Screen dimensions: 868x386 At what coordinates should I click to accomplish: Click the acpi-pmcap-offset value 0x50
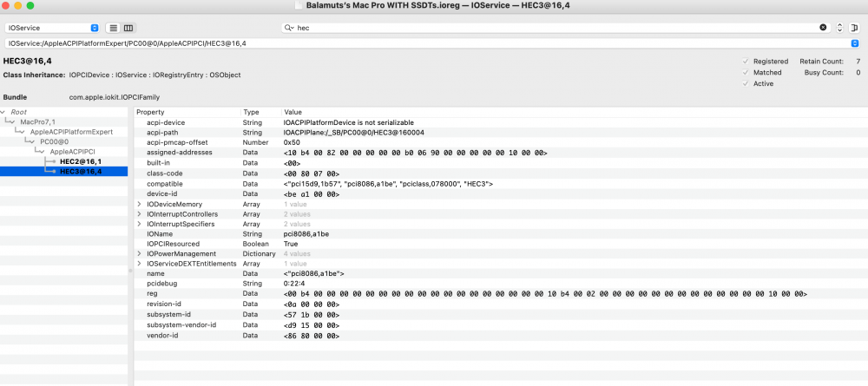pyautogui.click(x=292, y=142)
